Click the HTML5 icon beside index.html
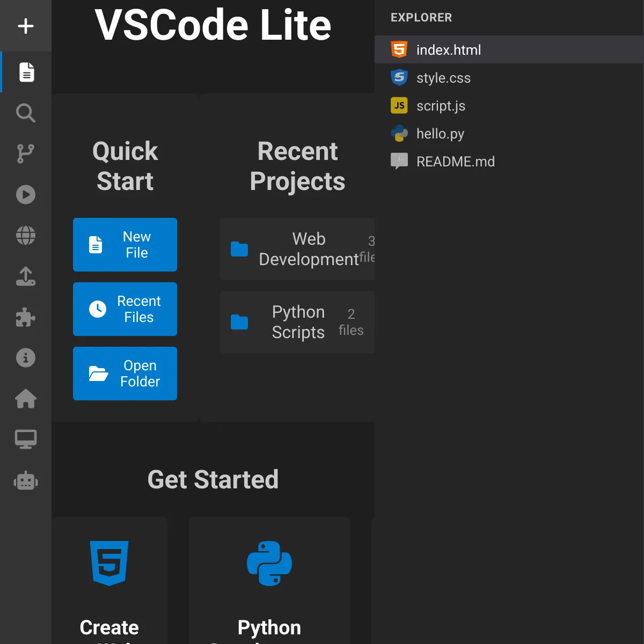 click(399, 49)
